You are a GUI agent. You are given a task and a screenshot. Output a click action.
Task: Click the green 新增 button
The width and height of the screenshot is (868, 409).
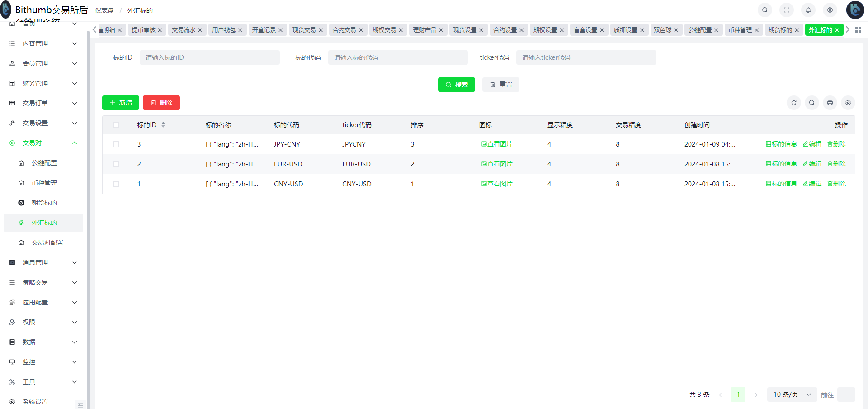121,103
